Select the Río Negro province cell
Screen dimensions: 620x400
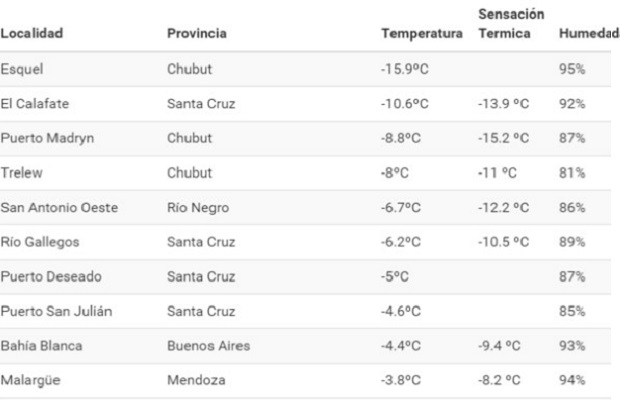198,208
